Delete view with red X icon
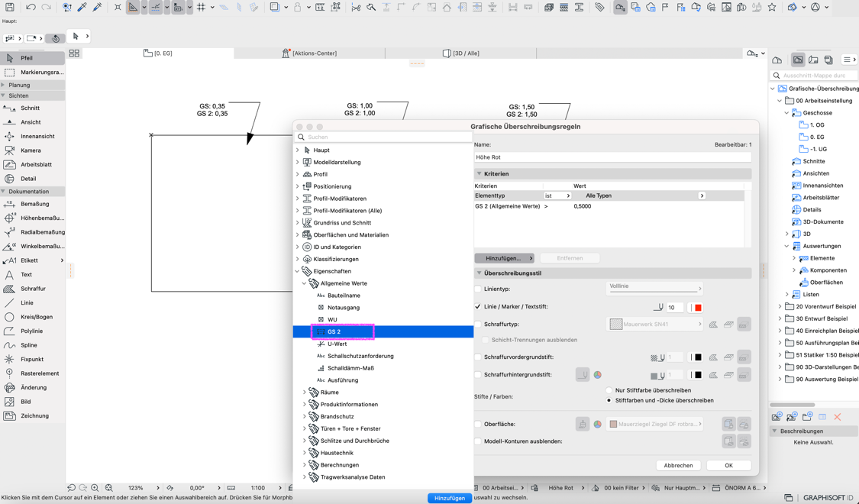This screenshot has height=504, width=859. click(837, 417)
